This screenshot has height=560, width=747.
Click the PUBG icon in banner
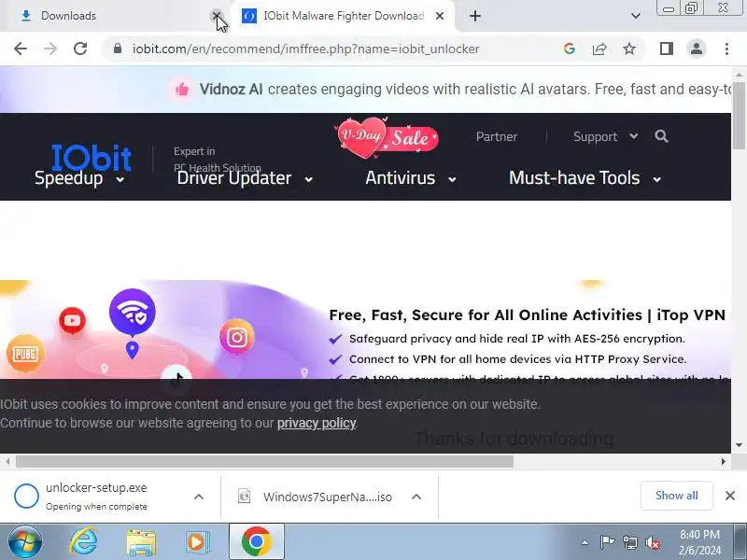tap(25, 354)
